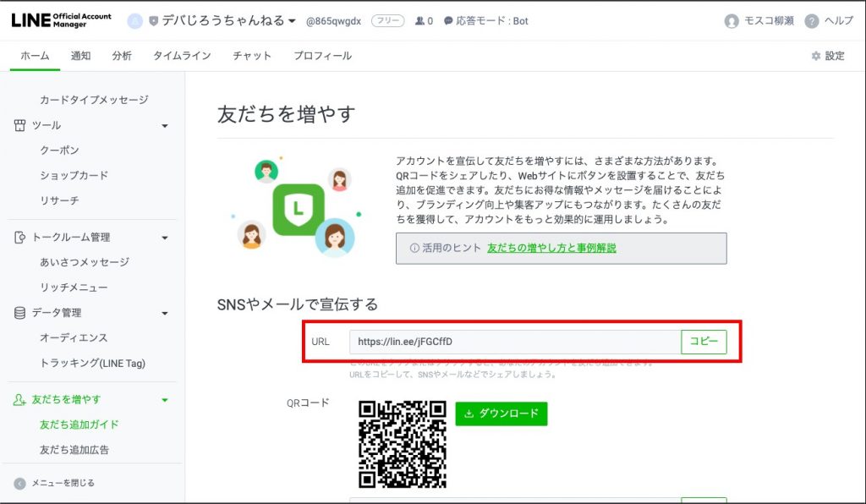Viewport: 866px width, 504px height.
Task: Click the フリー plan badge
Action: (387, 21)
